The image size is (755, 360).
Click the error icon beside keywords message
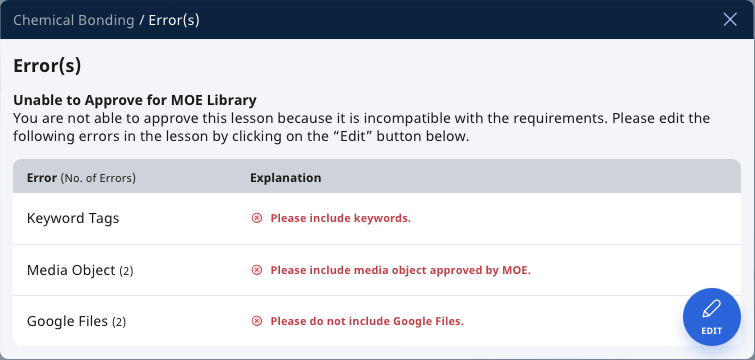pyautogui.click(x=257, y=218)
